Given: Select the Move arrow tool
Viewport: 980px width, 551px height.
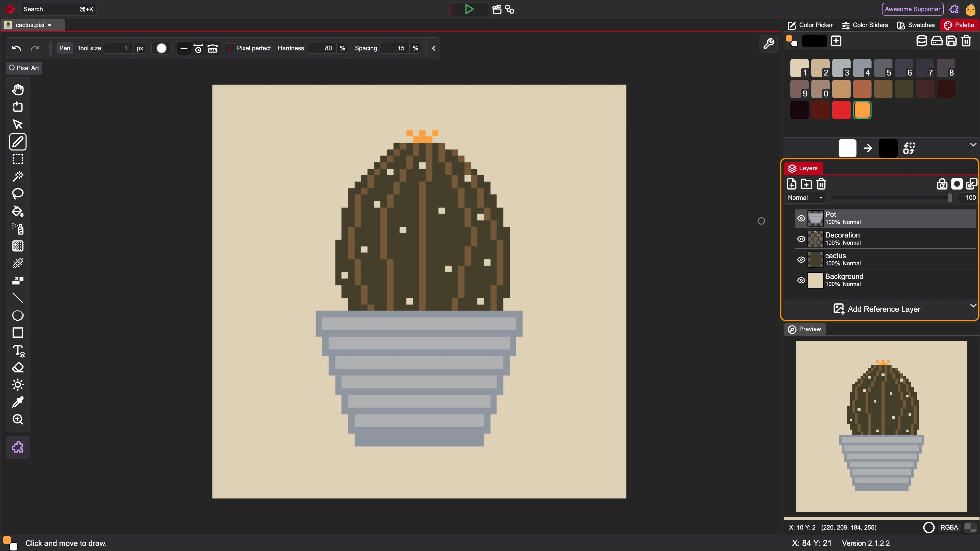Looking at the screenshot, I should coord(18,124).
